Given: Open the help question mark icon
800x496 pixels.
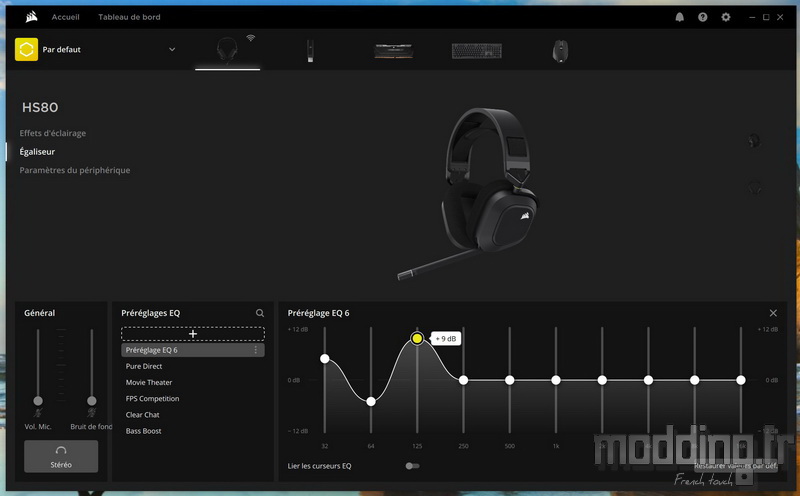Looking at the screenshot, I should pos(703,17).
